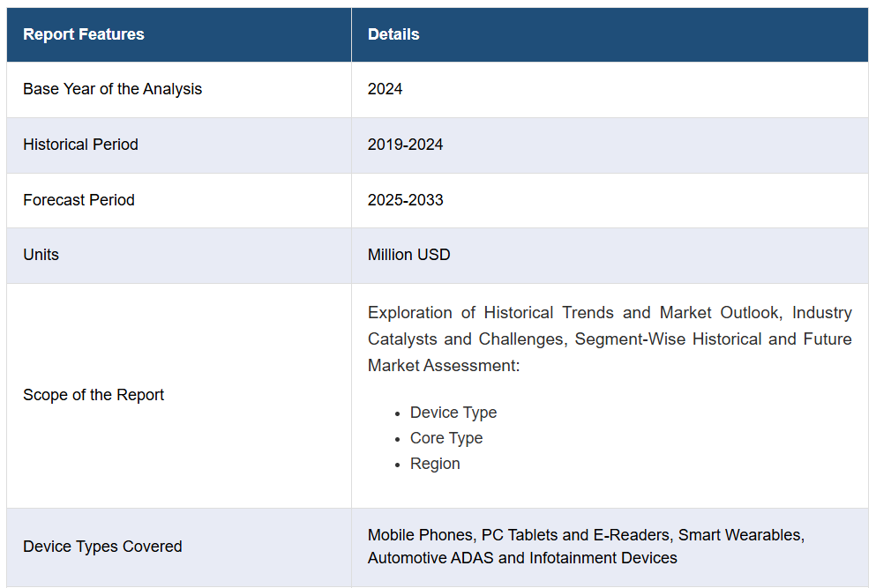Select the Historical Period row label

tap(80, 145)
